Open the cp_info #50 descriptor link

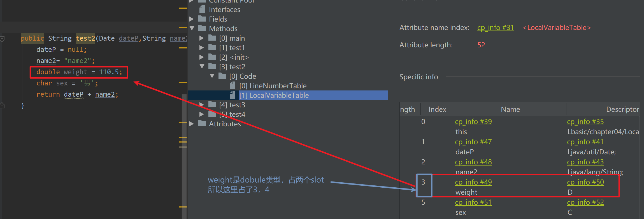point(585,182)
